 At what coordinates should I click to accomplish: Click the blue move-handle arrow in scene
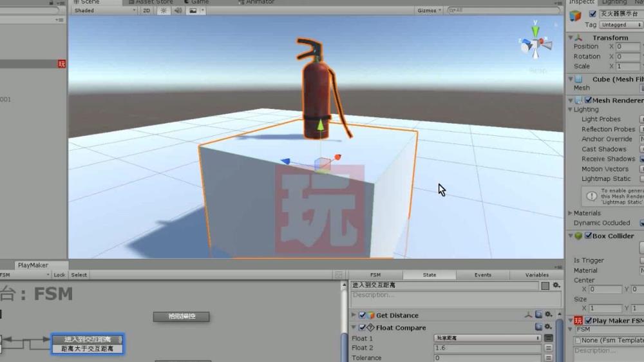coord(285,162)
